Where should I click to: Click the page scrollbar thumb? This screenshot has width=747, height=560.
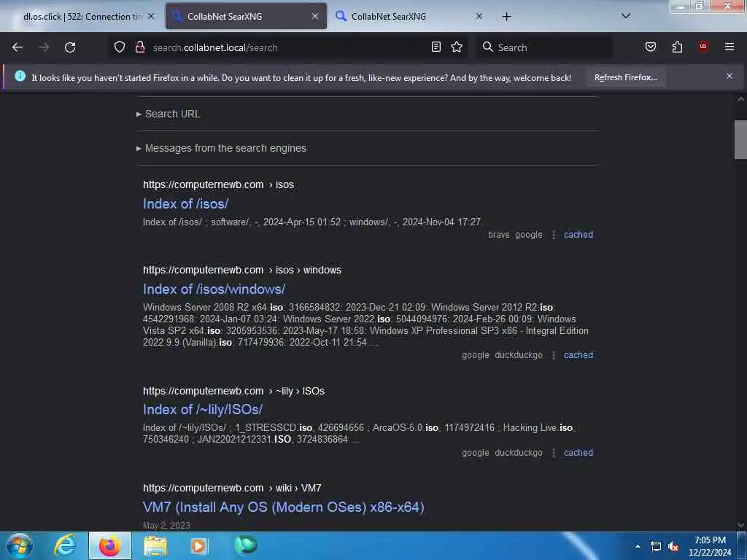coord(740,139)
